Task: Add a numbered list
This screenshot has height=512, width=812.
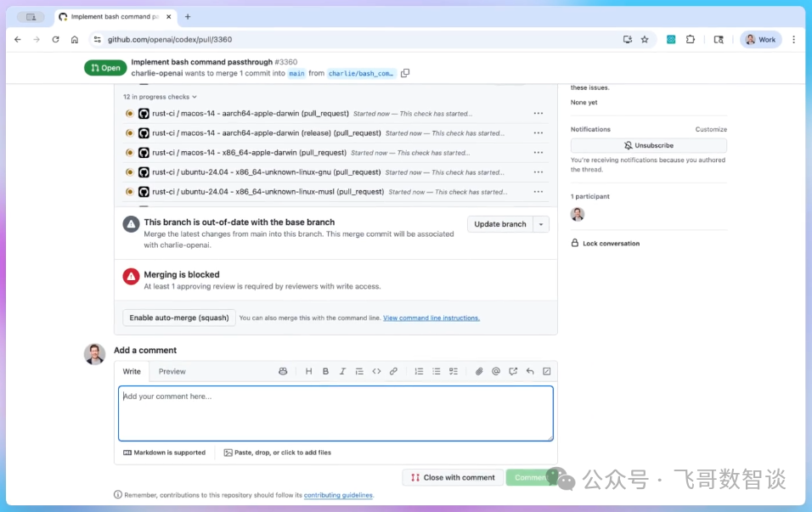Action: click(x=419, y=371)
